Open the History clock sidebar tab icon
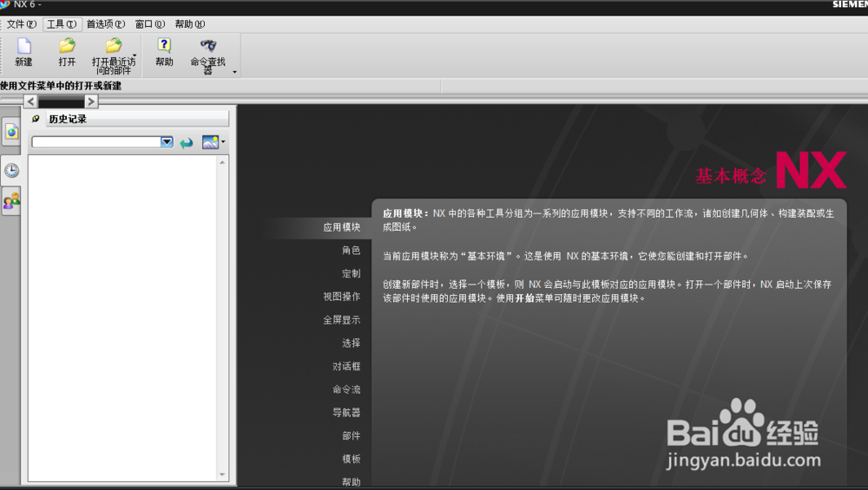868x490 pixels. click(x=11, y=170)
